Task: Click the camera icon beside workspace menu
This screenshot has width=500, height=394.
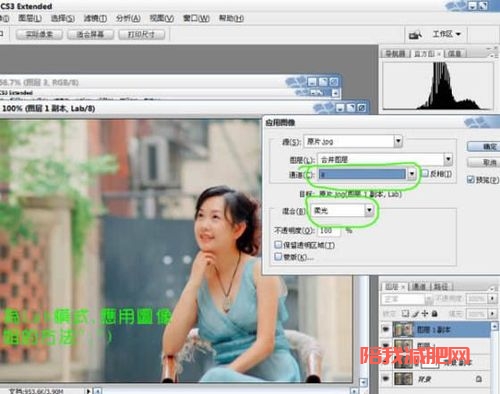Action: [x=415, y=35]
